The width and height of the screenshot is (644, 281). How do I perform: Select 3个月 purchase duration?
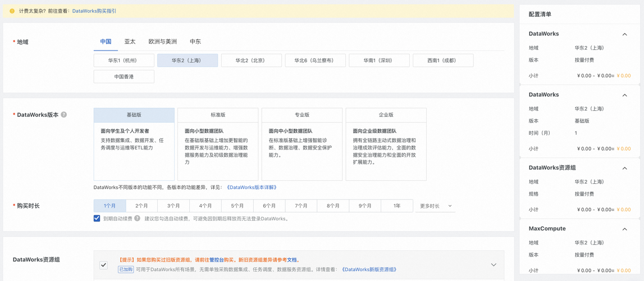(173, 206)
